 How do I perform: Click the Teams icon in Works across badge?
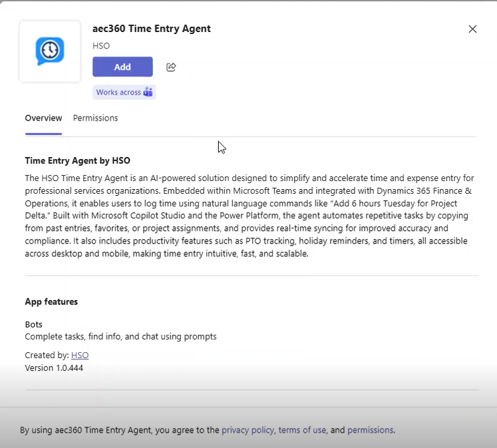click(x=148, y=92)
